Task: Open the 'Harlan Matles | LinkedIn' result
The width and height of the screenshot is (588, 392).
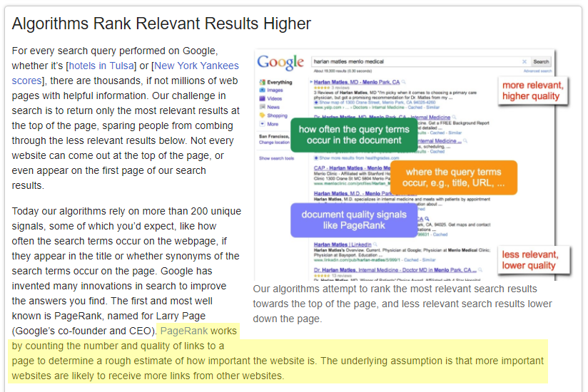Action: pyautogui.click(x=343, y=244)
